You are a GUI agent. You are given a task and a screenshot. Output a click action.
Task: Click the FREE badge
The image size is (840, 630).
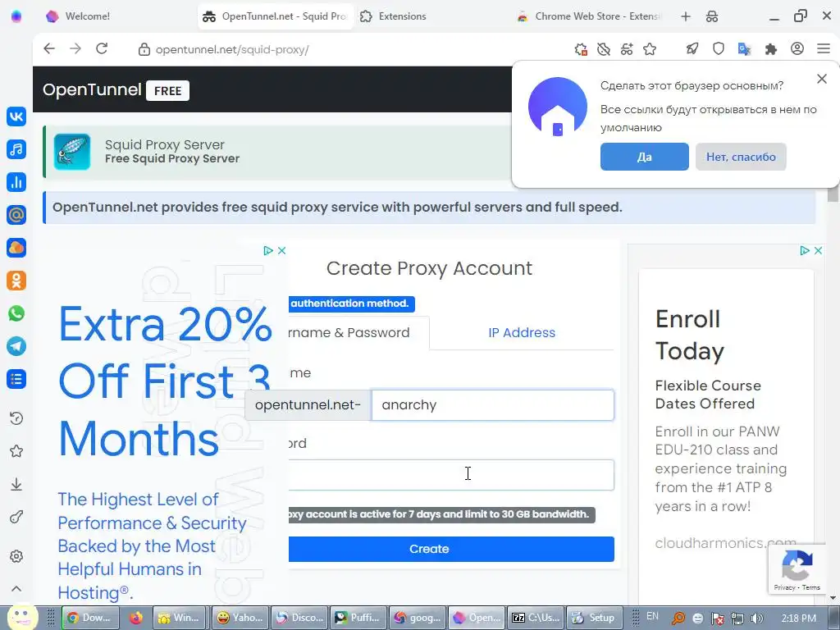tap(167, 90)
